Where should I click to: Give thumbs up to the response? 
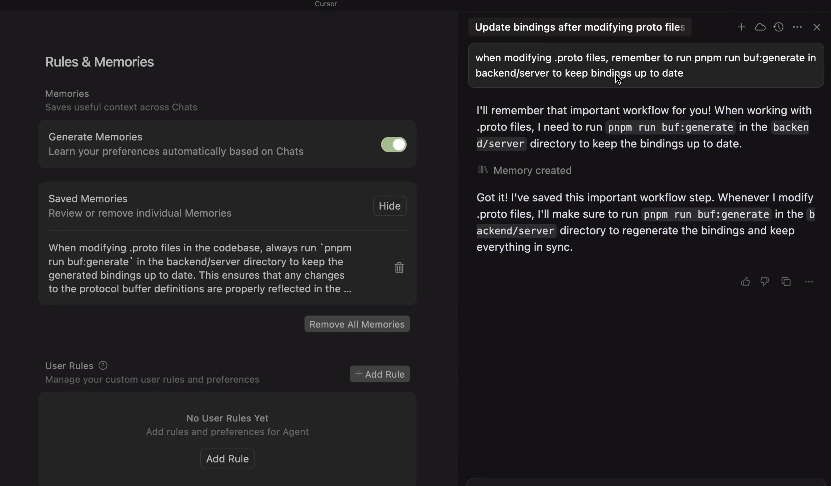point(745,281)
